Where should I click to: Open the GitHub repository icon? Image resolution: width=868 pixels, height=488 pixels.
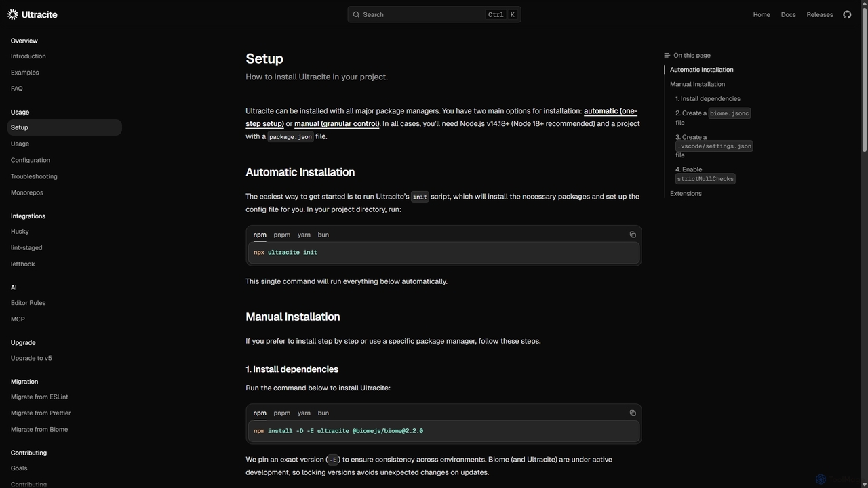(x=847, y=14)
